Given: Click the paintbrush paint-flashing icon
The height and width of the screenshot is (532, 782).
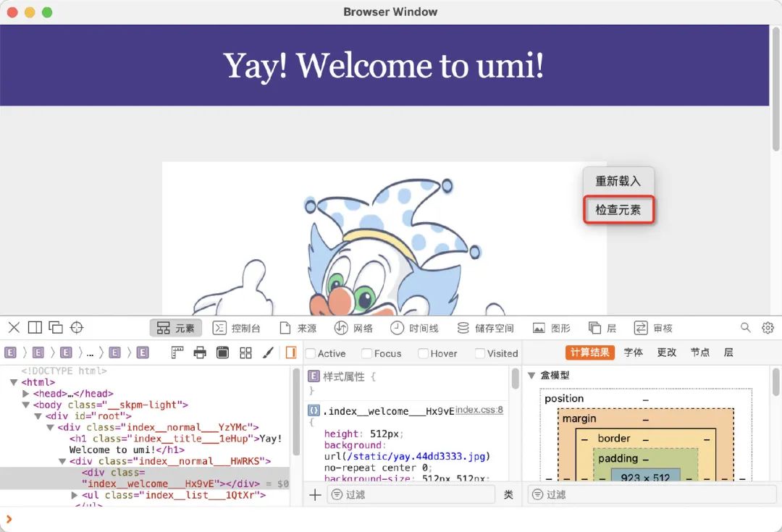Looking at the screenshot, I should click(x=269, y=353).
